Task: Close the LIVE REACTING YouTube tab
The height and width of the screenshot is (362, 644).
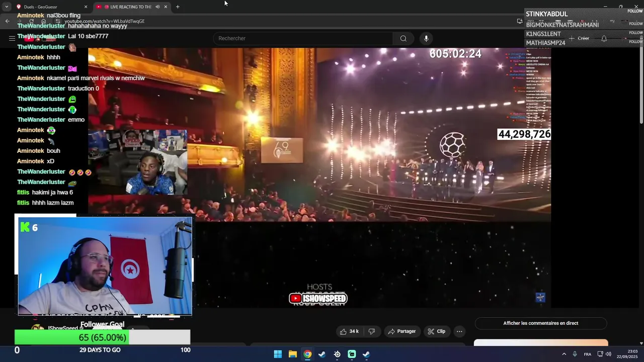Action: (166, 7)
